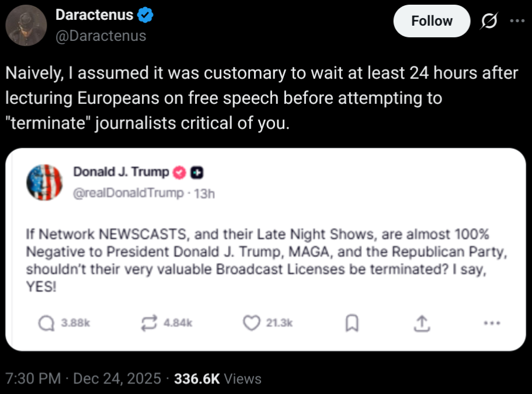Viewport: 532px width, 394px height.
Task: Click Donald J. Trump's flag avatar
Action: [x=44, y=182]
